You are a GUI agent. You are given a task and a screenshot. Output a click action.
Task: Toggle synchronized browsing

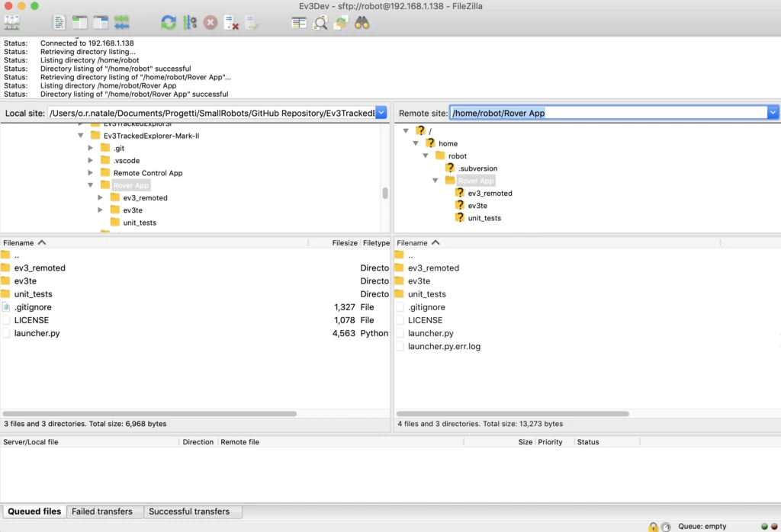click(x=341, y=23)
